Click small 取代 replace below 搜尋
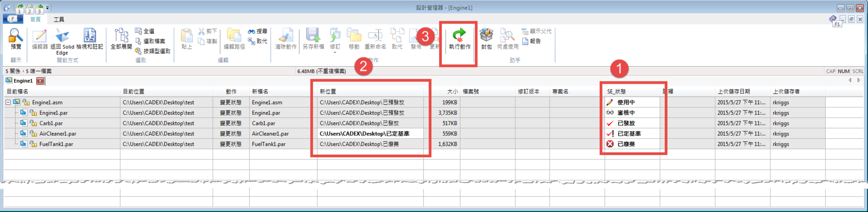Screen dimensions: 868x212 click(x=258, y=41)
